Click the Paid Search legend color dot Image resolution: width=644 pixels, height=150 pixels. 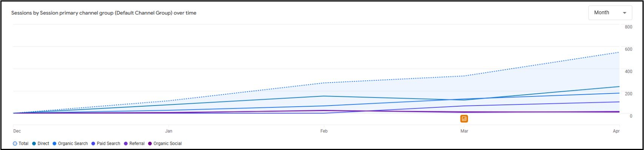(x=93, y=144)
